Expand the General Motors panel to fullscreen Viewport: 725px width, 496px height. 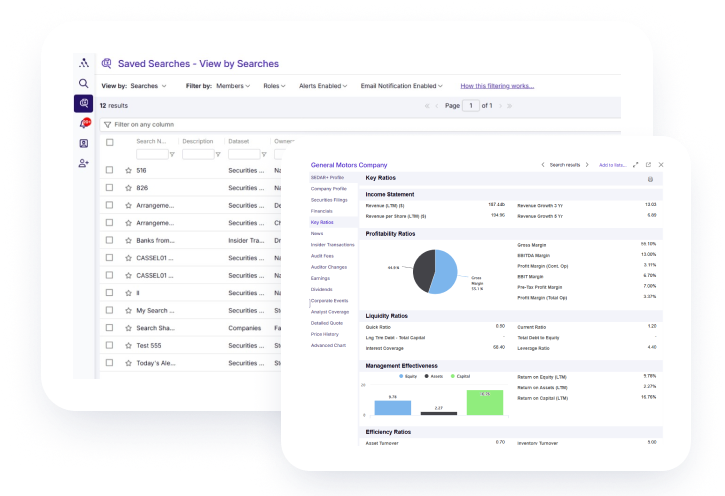635,165
